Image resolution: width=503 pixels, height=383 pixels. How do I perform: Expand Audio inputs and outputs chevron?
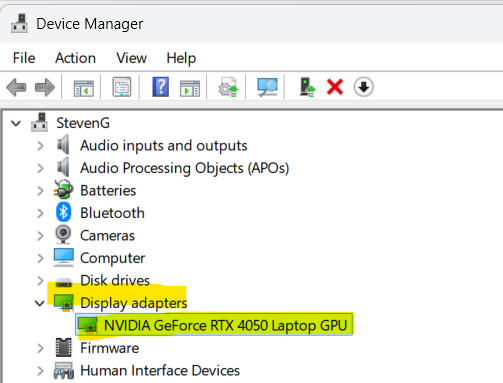(x=40, y=146)
